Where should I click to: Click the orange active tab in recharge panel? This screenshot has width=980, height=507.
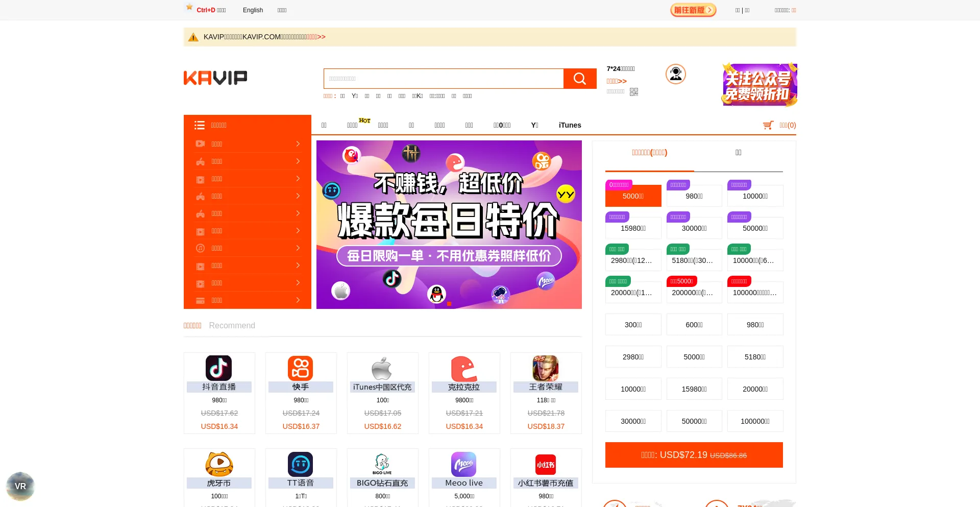point(649,153)
